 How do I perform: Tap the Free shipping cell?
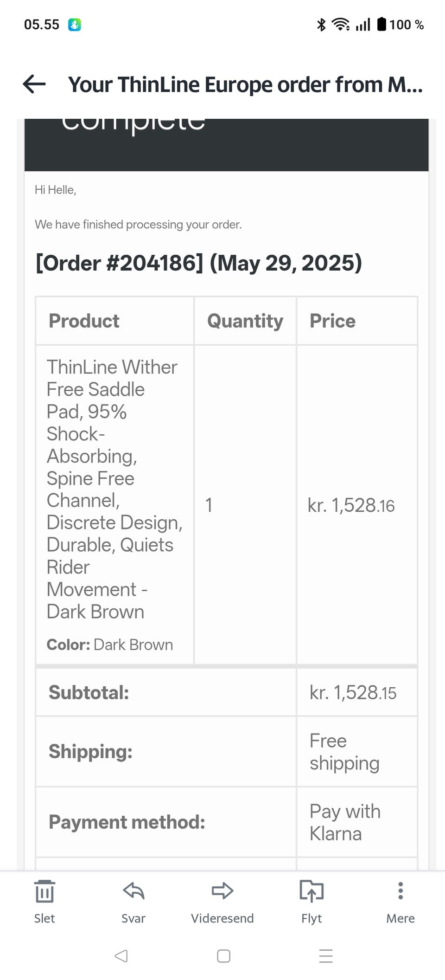point(344,752)
